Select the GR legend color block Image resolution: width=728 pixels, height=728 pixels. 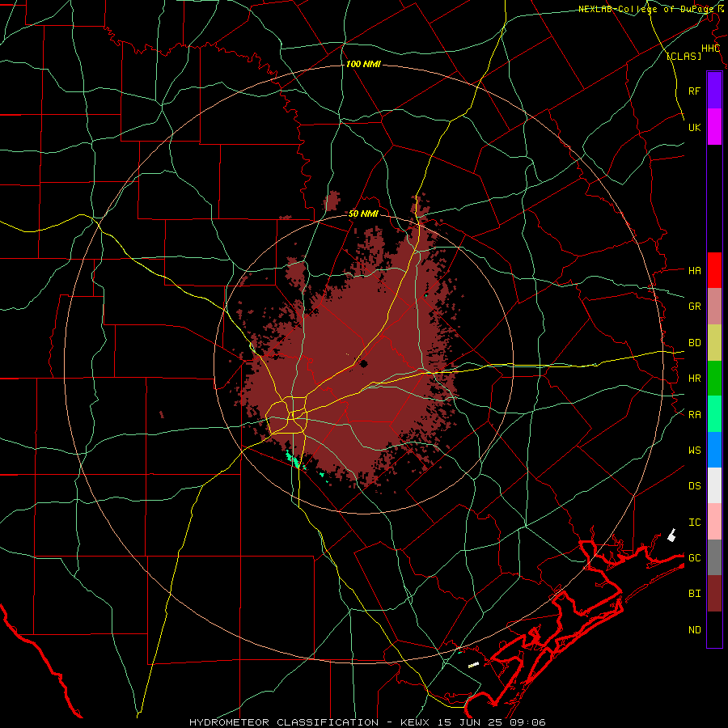pos(714,306)
